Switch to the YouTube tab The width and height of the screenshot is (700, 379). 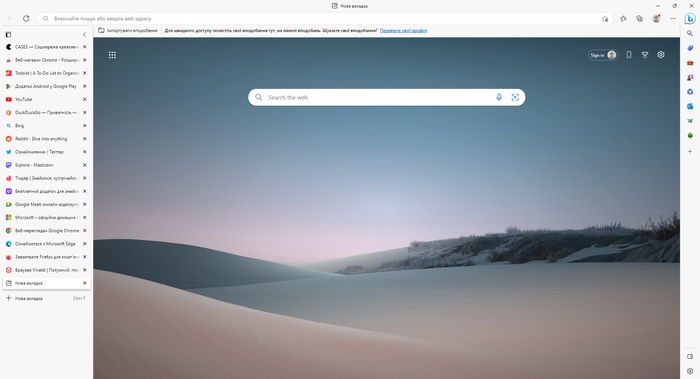pos(46,99)
